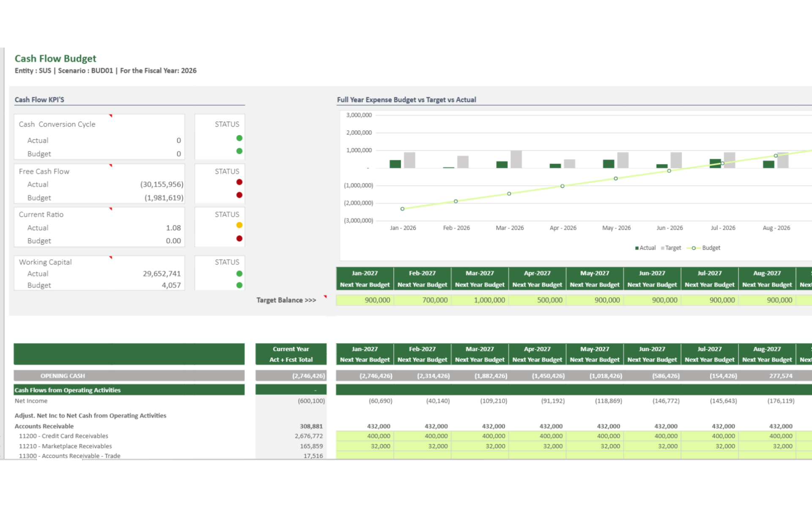812x508 pixels.
Task: Click the Budget line marker in the chart legend
Action: (x=694, y=248)
